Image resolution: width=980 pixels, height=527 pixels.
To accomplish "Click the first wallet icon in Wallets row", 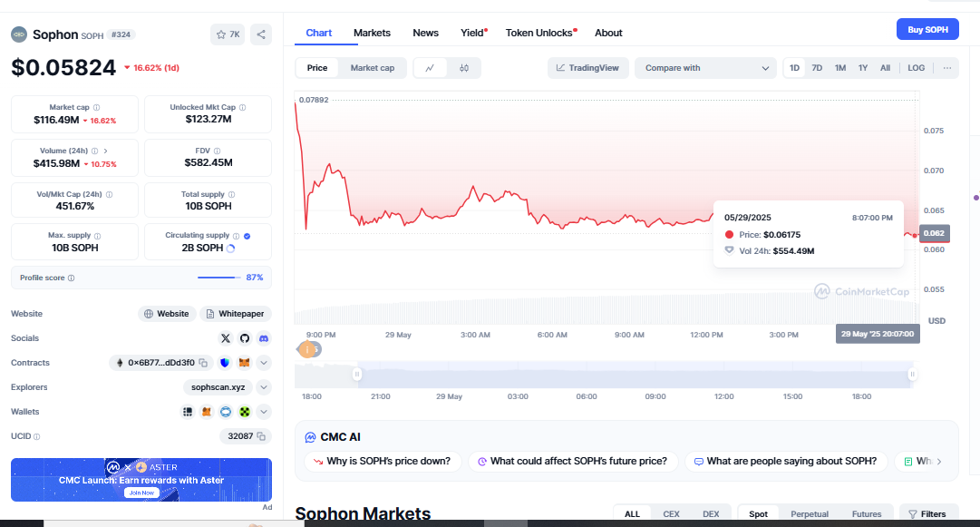I will pos(188,411).
